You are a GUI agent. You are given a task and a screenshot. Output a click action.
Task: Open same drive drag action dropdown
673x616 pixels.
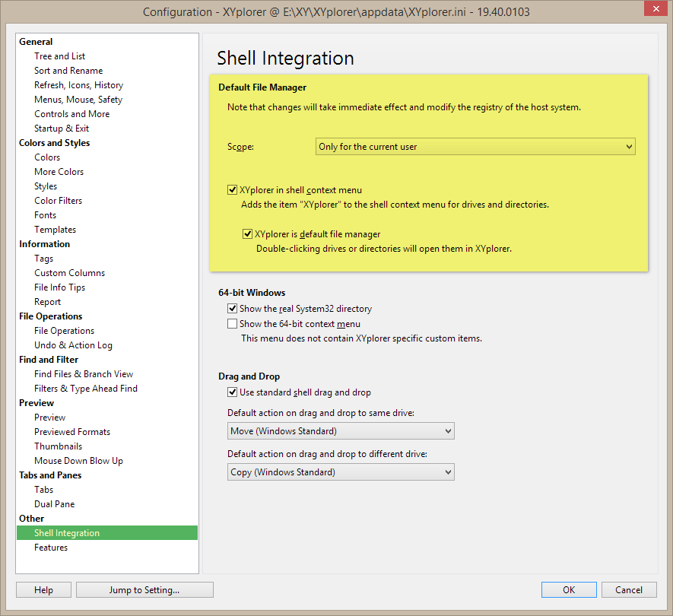point(341,431)
